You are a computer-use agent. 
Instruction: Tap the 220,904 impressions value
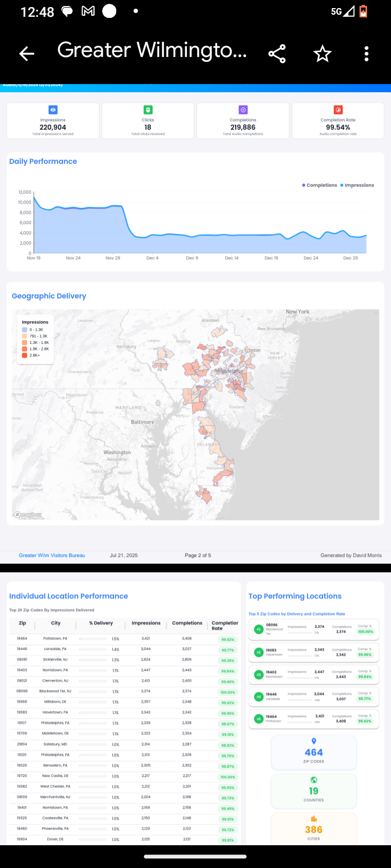click(53, 127)
